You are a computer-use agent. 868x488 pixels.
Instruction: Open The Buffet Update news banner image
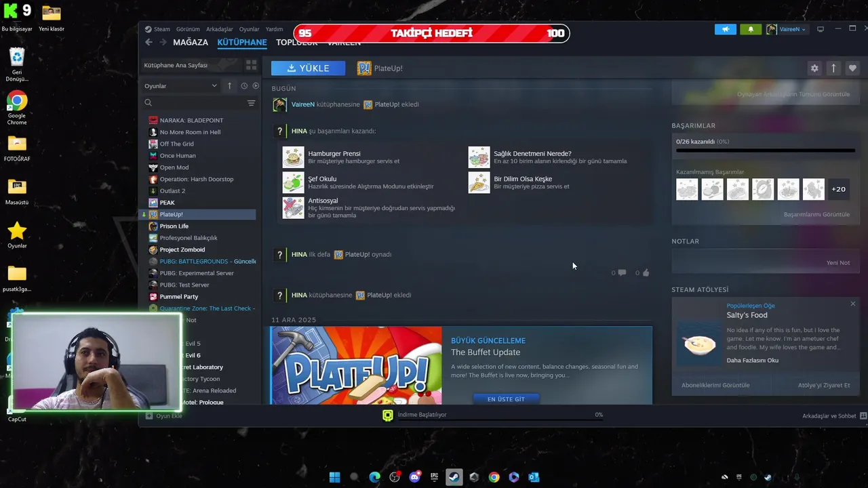356,366
